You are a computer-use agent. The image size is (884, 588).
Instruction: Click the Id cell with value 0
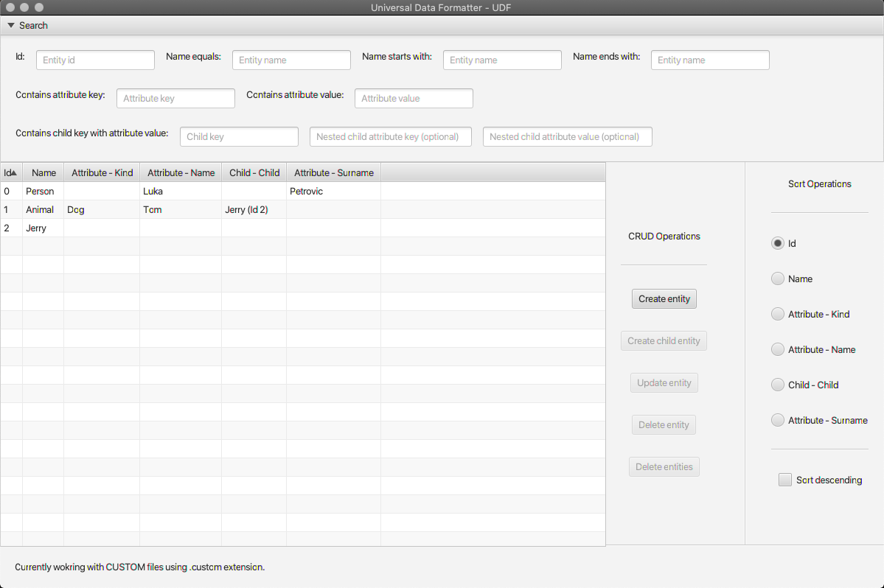[11, 192]
